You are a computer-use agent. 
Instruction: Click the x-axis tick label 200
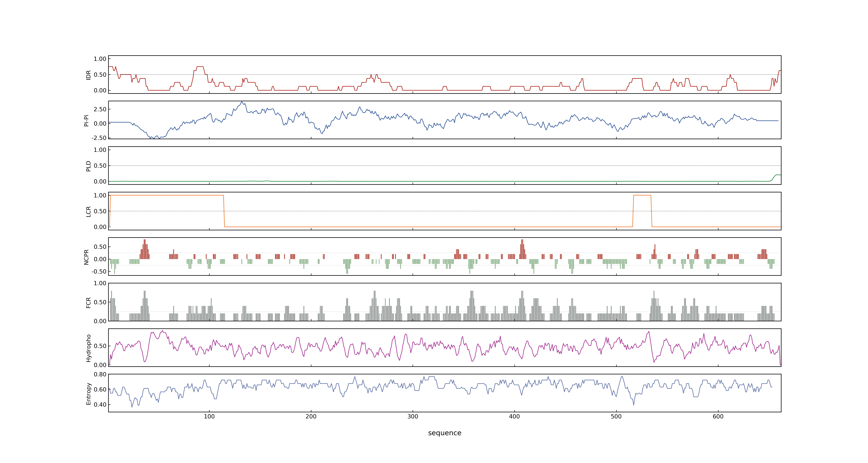click(311, 416)
